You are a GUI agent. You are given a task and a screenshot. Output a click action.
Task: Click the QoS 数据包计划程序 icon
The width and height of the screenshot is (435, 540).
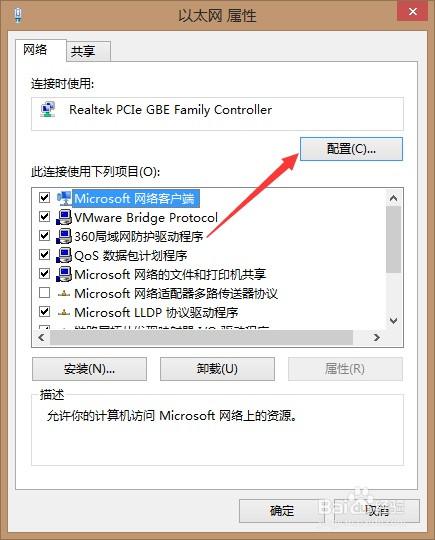(x=64, y=255)
